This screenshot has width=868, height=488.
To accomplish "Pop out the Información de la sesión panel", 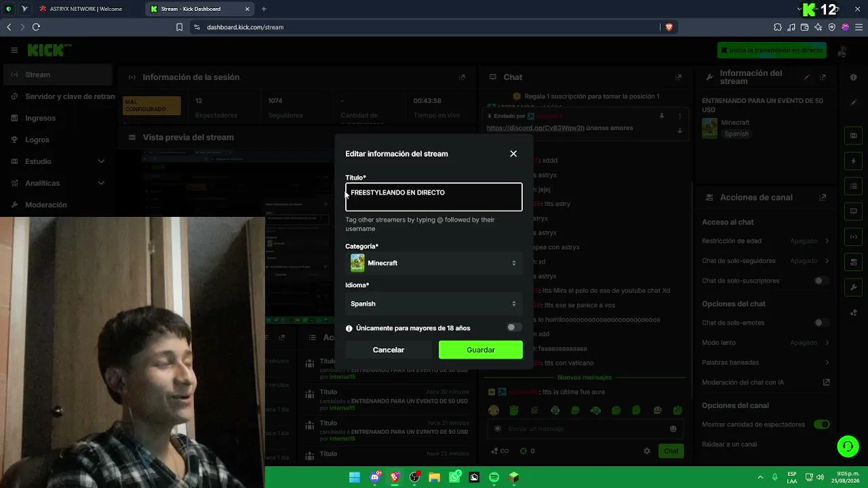I will (x=462, y=77).
